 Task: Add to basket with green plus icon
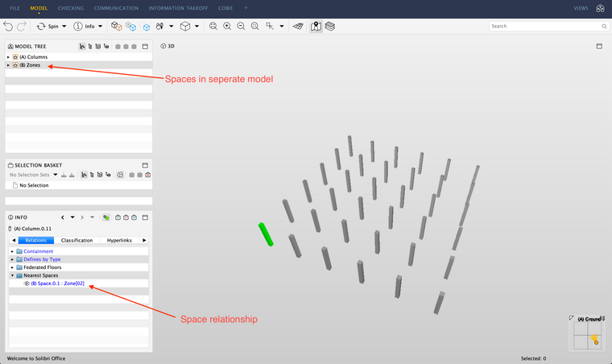click(x=118, y=217)
